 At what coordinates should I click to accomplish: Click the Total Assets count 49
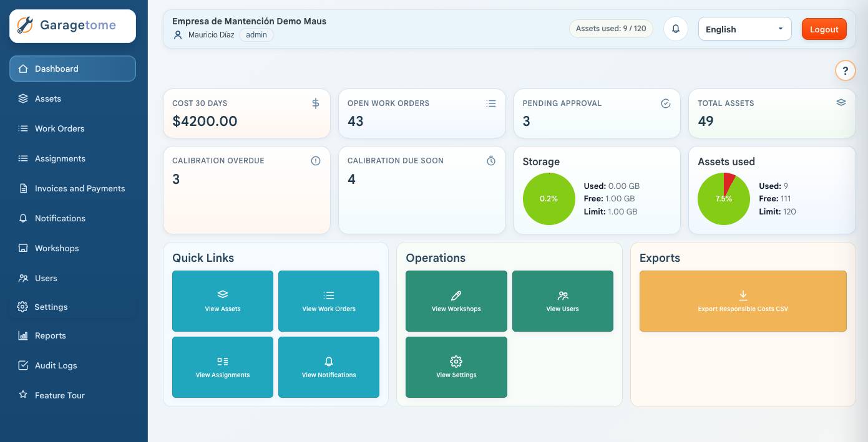point(706,121)
